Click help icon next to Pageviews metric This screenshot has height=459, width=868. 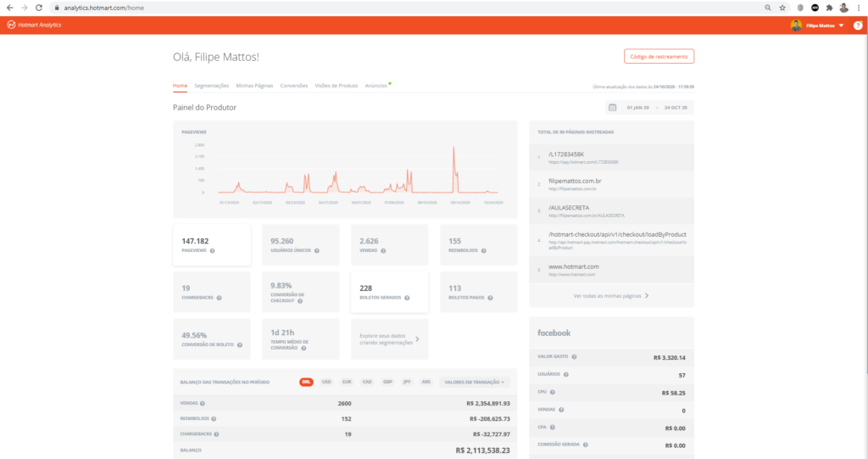[213, 250]
